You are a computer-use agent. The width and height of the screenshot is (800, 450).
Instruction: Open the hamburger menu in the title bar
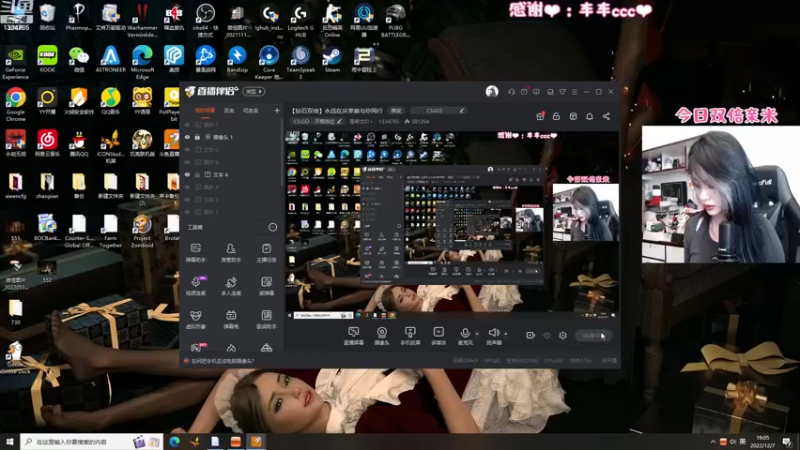(x=574, y=92)
